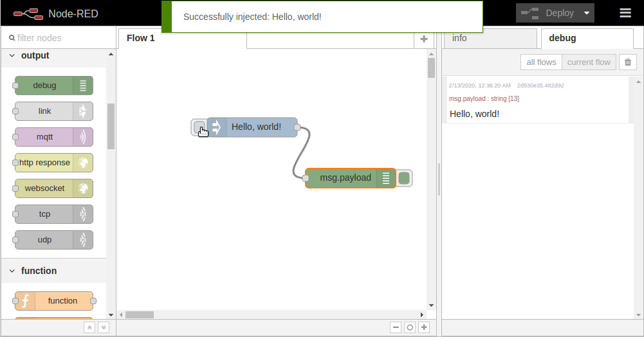Expand all palette categories with double-down arrow
Viewport: 644px width, 337px height.
(104, 327)
